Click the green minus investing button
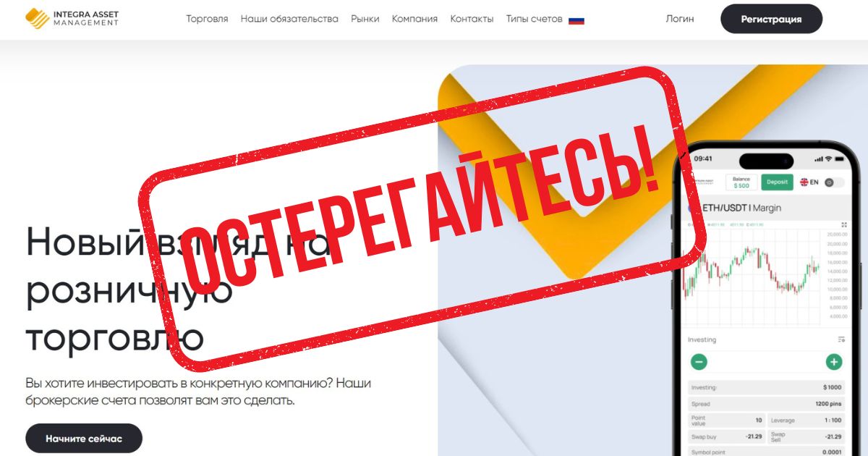This screenshot has height=456, width=868. 699,362
